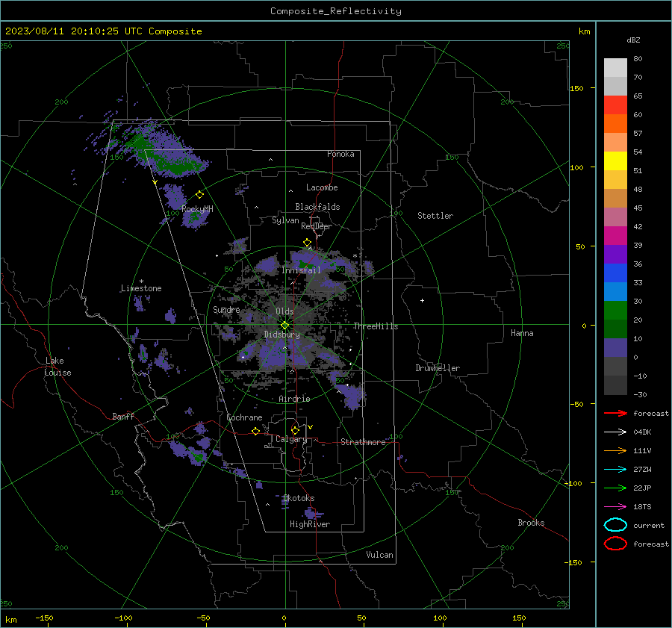672x628 pixels.
Task: Click the Blackfalds town label
Action: pos(317,207)
